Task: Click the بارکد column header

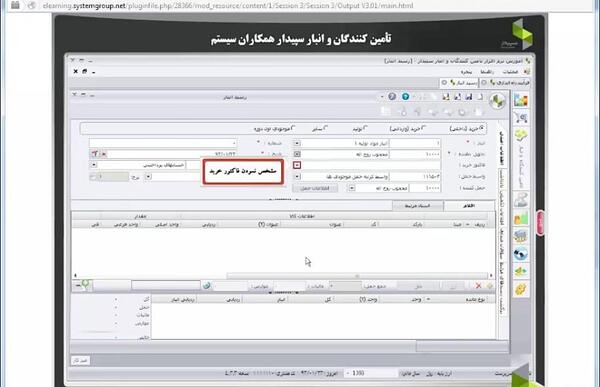Action: click(x=417, y=225)
